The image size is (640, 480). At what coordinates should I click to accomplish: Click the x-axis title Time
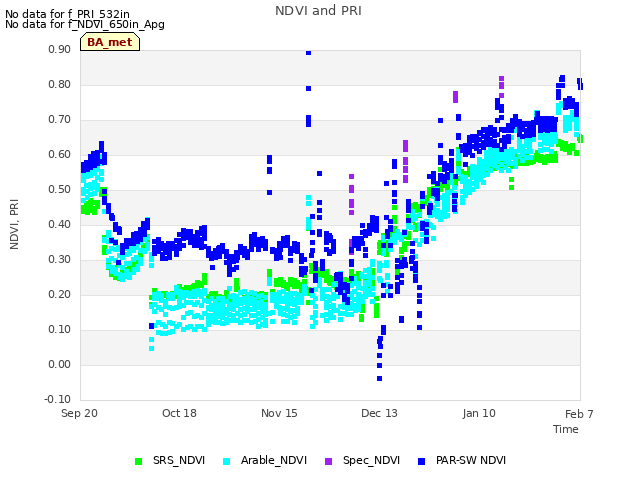(x=566, y=429)
